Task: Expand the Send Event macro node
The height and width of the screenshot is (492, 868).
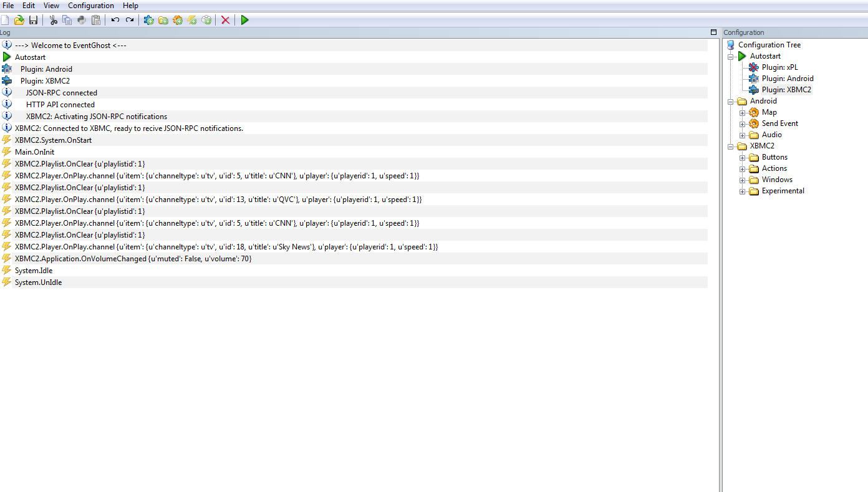Action: coord(743,124)
